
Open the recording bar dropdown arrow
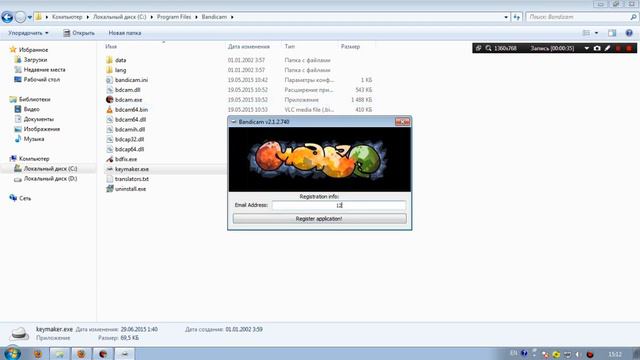click(587, 48)
